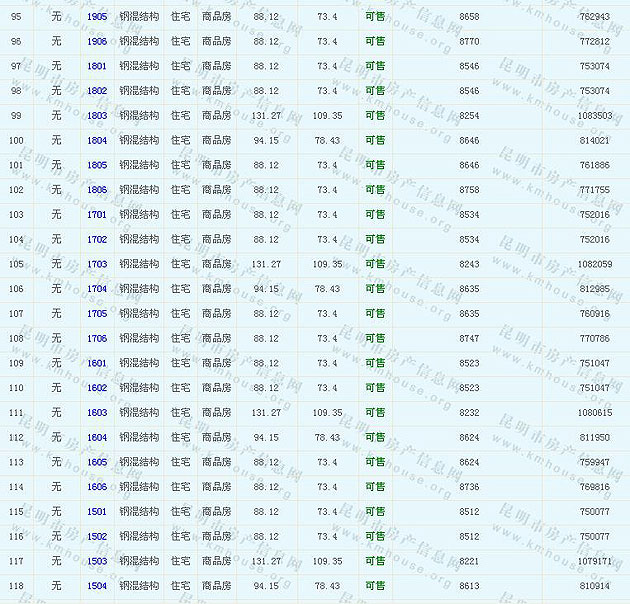The image size is (630, 604).
Task: View room 1705 details
Action: (x=97, y=314)
